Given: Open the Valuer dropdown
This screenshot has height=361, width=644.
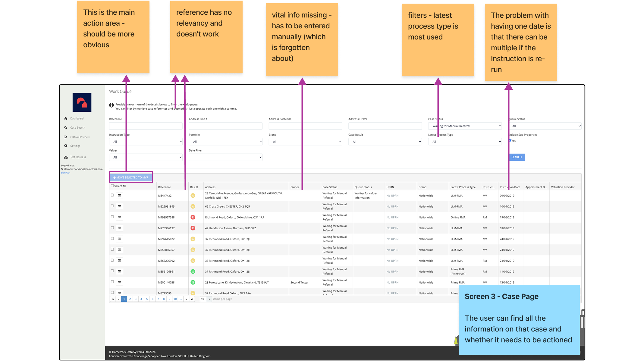Looking at the screenshot, I should (x=146, y=157).
